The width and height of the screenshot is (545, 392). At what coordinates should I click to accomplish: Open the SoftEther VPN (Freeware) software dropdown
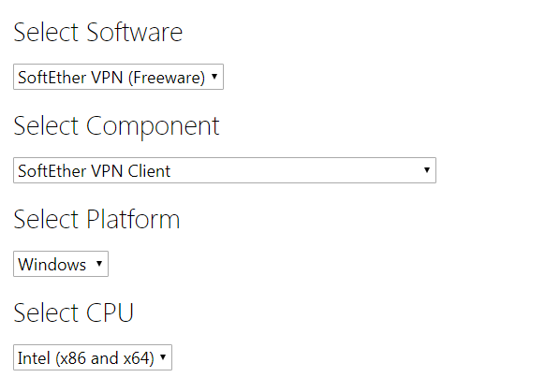pos(118,77)
